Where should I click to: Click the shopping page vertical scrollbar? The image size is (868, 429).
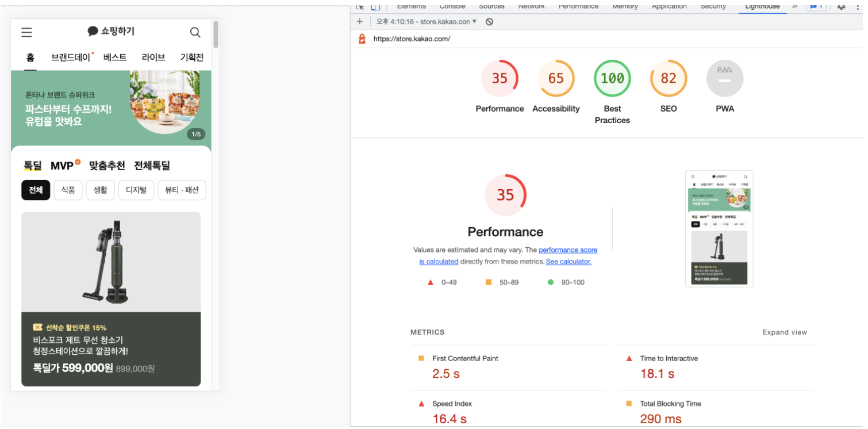tap(216, 35)
